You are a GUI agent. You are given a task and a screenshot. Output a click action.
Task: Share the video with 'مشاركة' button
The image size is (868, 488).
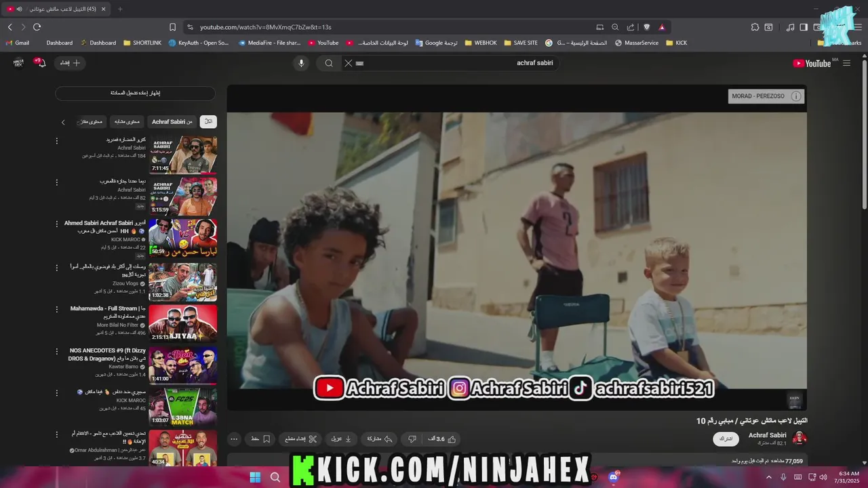point(380,439)
